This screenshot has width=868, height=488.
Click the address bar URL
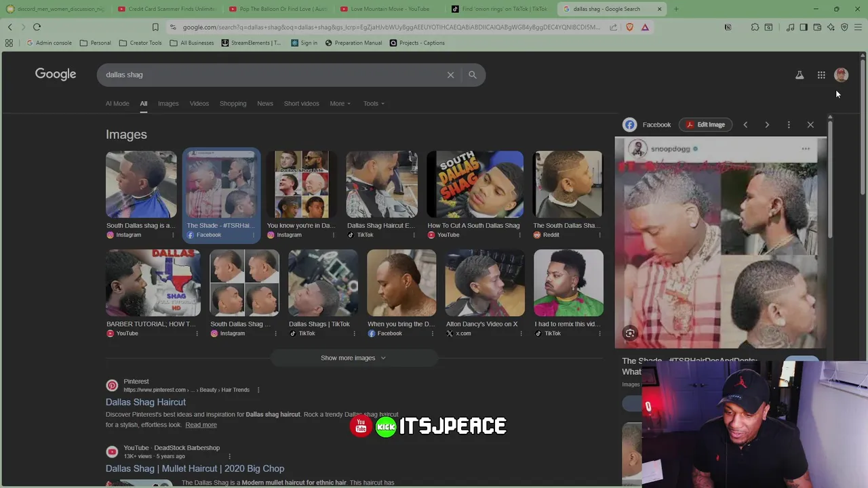point(391,27)
